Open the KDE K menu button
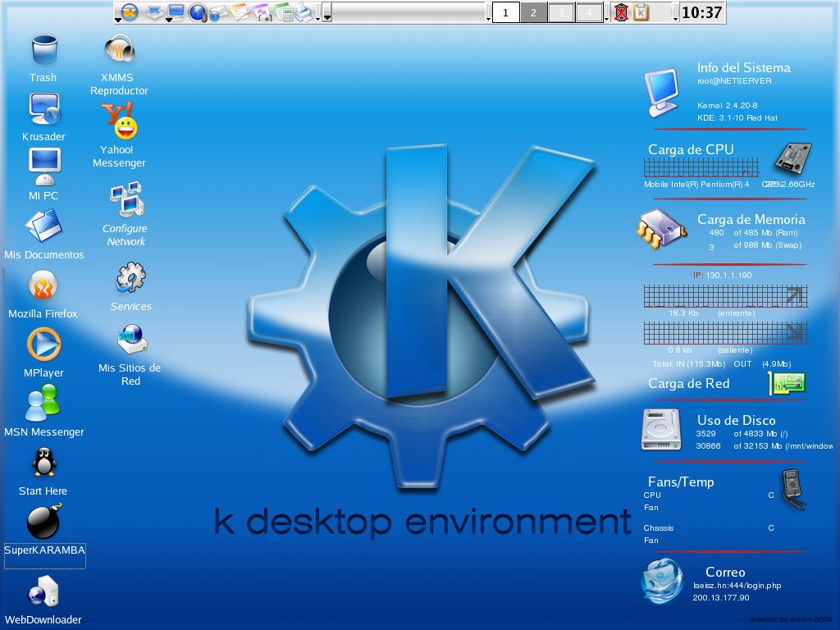 click(x=129, y=11)
